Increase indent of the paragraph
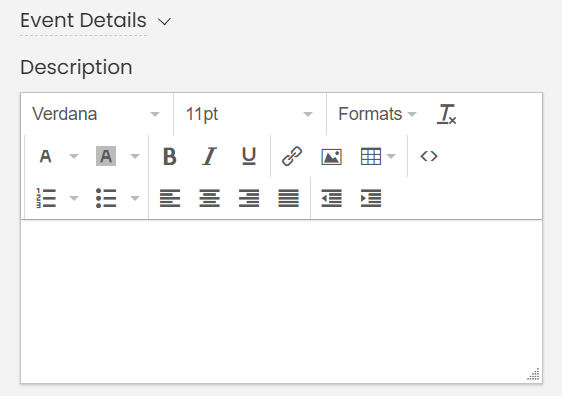This screenshot has width=562, height=396. click(371, 198)
